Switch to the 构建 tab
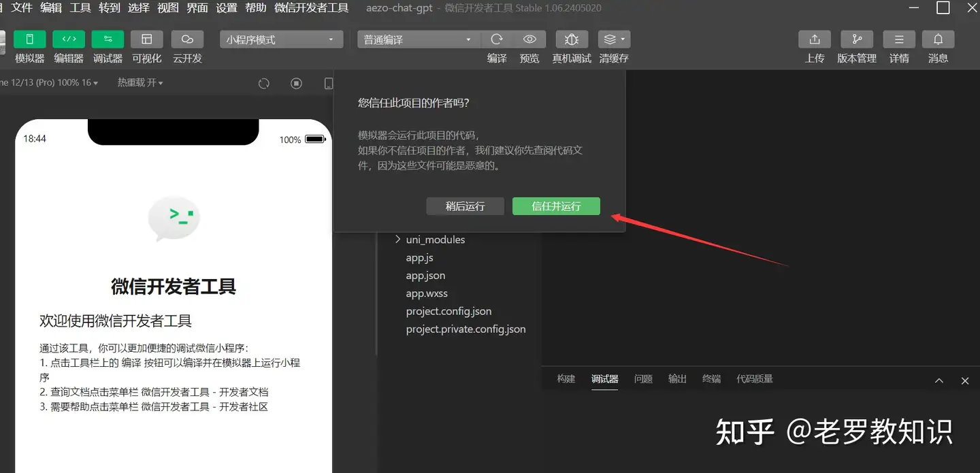The width and height of the screenshot is (980, 473). (566, 379)
